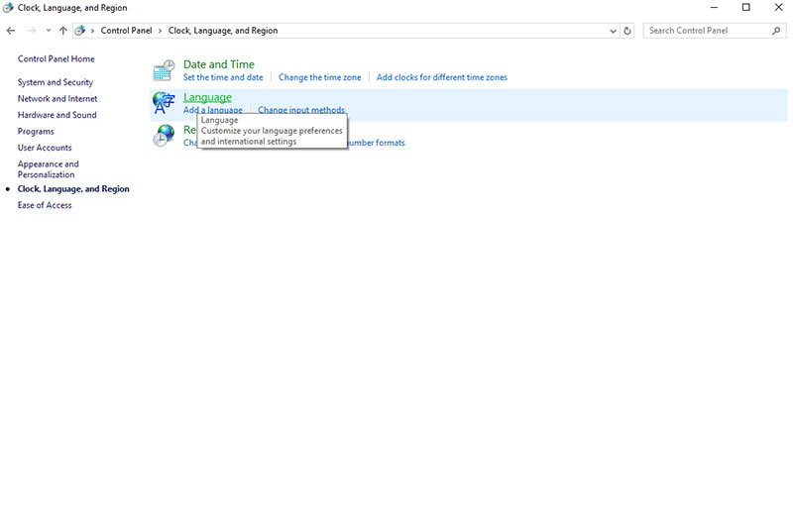This screenshot has height=532, width=793.
Task: Expand the chevron after Control Panel breadcrumb
Action: [x=160, y=31]
